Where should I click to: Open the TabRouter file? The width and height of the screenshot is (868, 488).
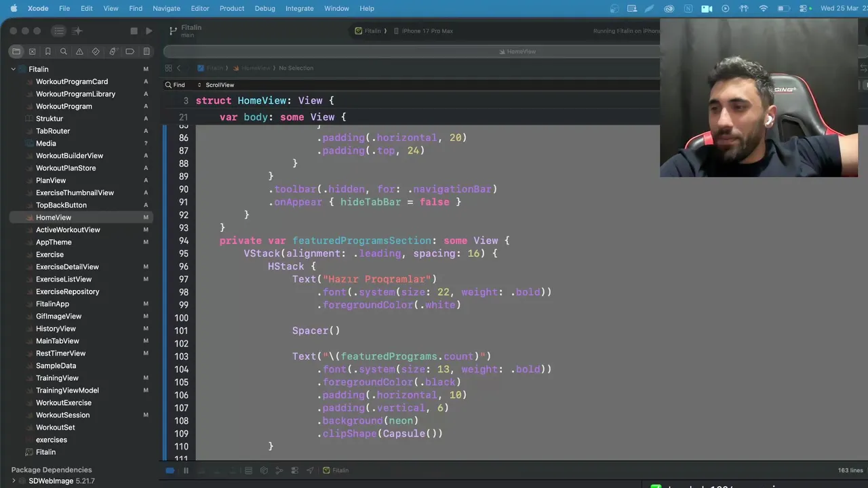coord(53,131)
